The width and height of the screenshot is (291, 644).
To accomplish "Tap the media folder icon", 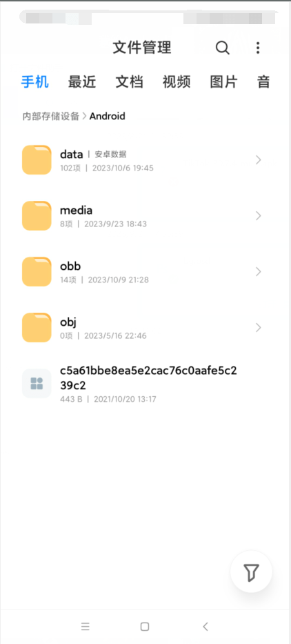I will point(37,215).
